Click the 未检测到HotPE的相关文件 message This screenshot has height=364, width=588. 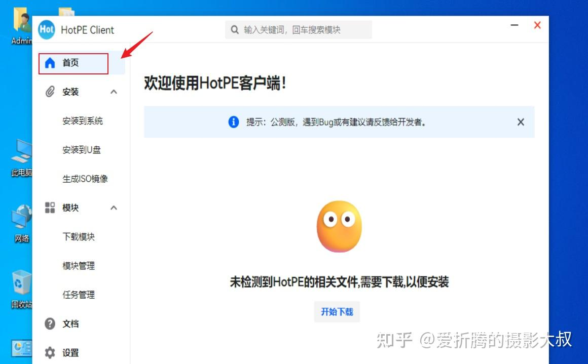(x=339, y=281)
